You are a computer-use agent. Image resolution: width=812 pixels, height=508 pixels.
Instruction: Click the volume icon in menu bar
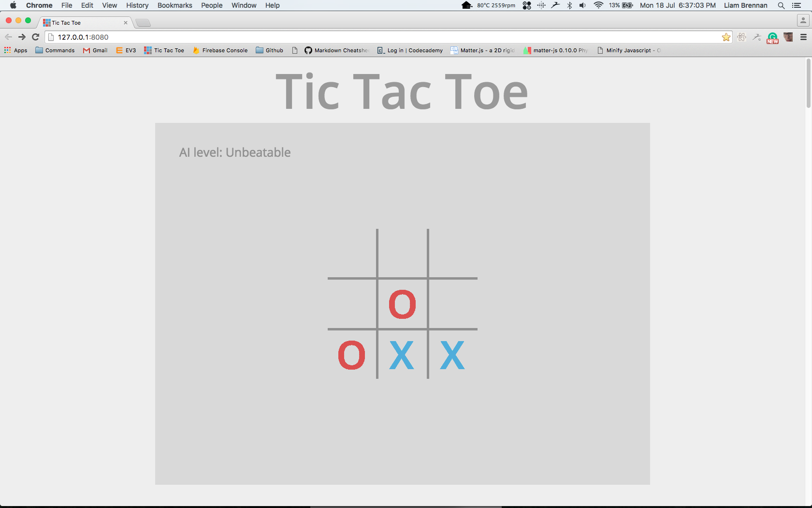(583, 5)
